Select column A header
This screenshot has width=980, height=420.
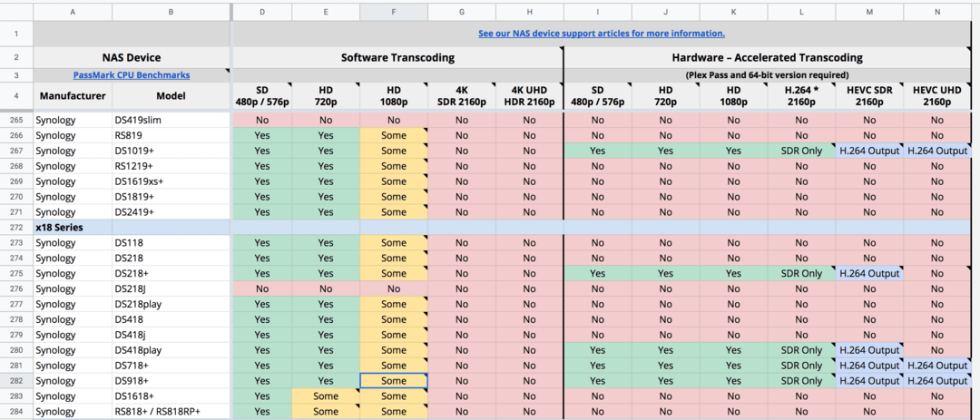point(73,11)
